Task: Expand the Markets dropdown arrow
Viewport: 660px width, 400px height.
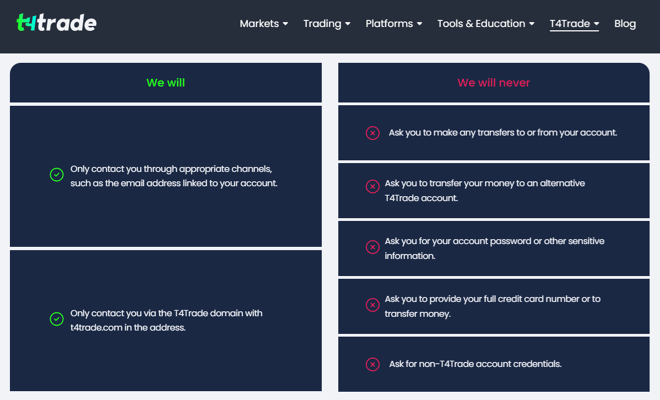Action: [x=285, y=24]
